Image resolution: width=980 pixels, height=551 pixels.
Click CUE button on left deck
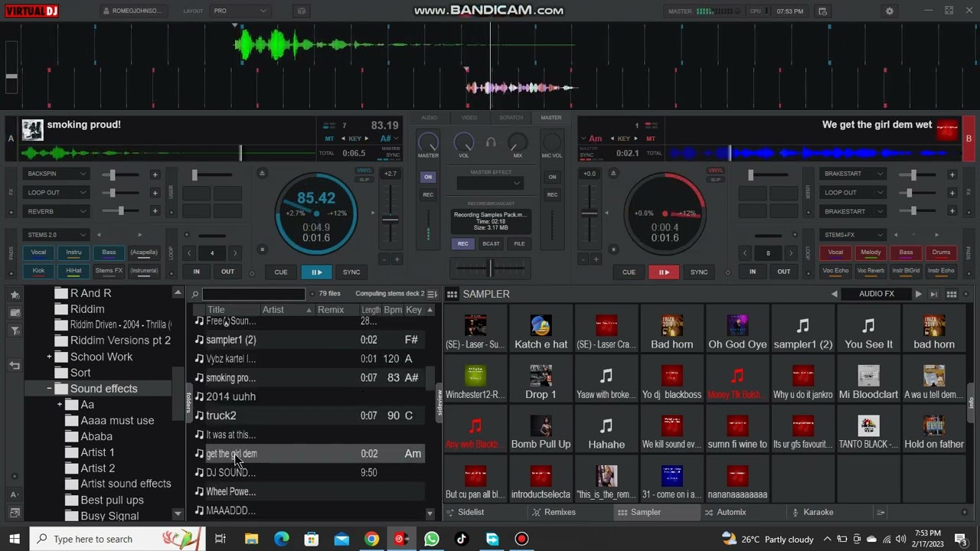(x=281, y=272)
